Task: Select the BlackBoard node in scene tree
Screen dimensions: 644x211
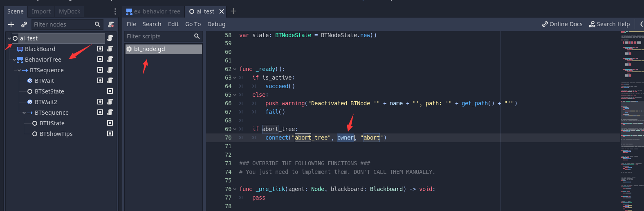Action: [x=40, y=49]
